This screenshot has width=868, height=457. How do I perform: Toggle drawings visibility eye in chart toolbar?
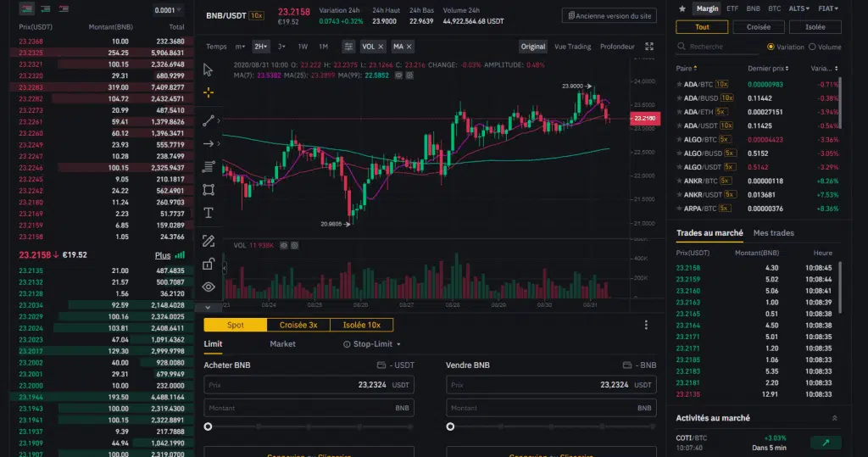(209, 287)
